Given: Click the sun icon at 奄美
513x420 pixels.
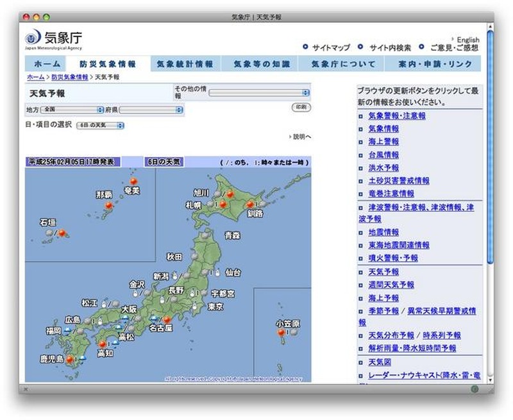Looking at the screenshot, I should 133,181.
